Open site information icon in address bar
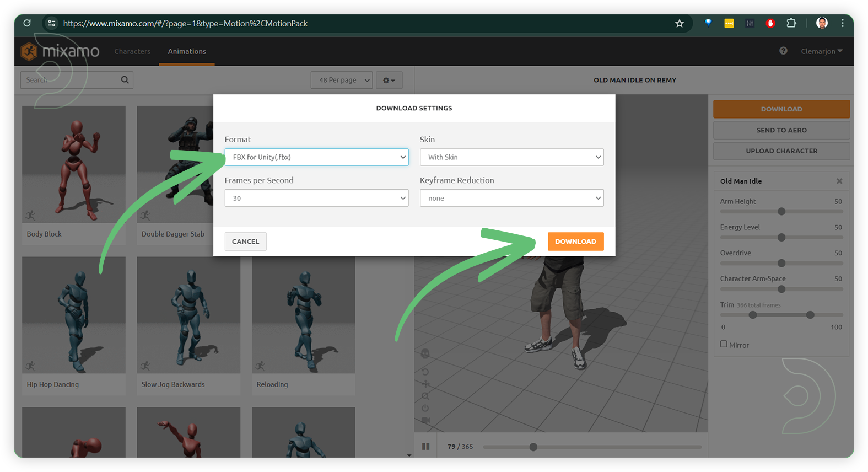The image size is (868, 472). 51,23
